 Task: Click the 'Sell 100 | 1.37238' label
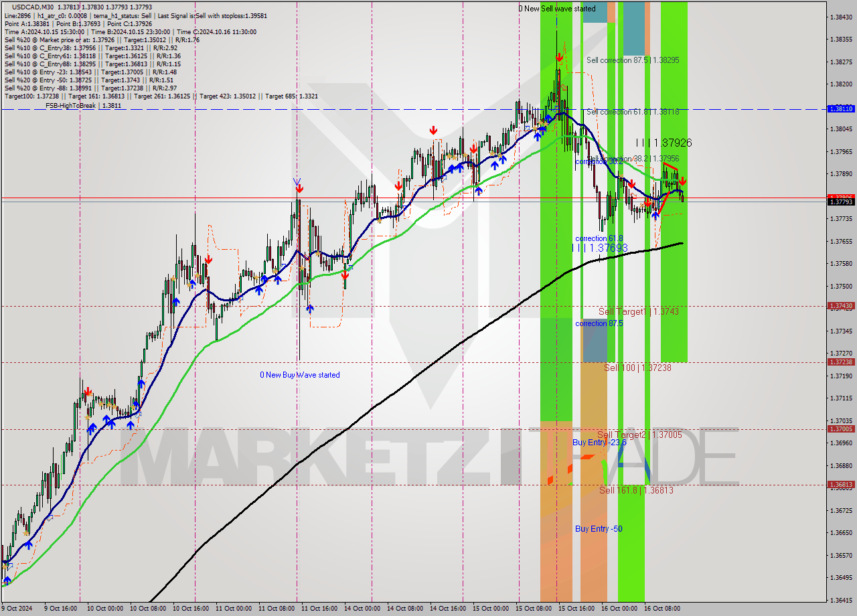pyautogui.click(x=637, y=368)
